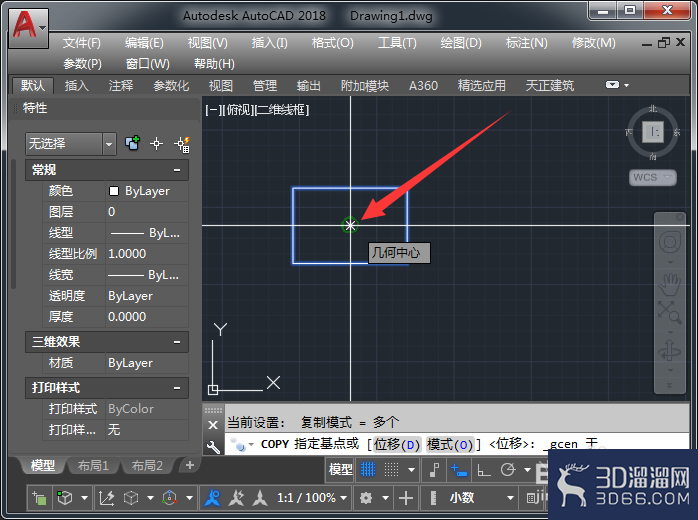Click the 线型比例 value 1.0000 field
Viewport: 698px width, 520px height.
[x=147, y=254]
